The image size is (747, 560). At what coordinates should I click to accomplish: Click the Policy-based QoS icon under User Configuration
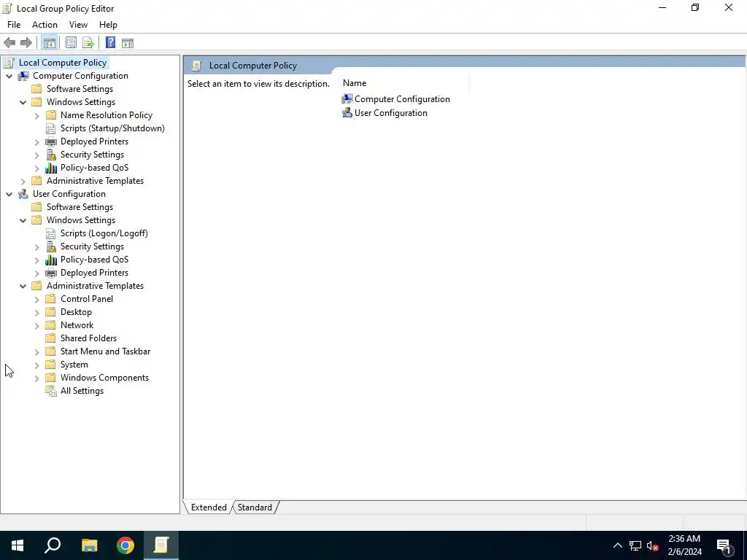point(51,260)
